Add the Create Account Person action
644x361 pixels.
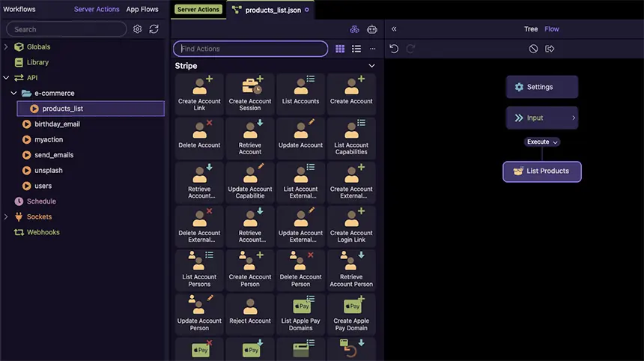click(x=249, y=270)
